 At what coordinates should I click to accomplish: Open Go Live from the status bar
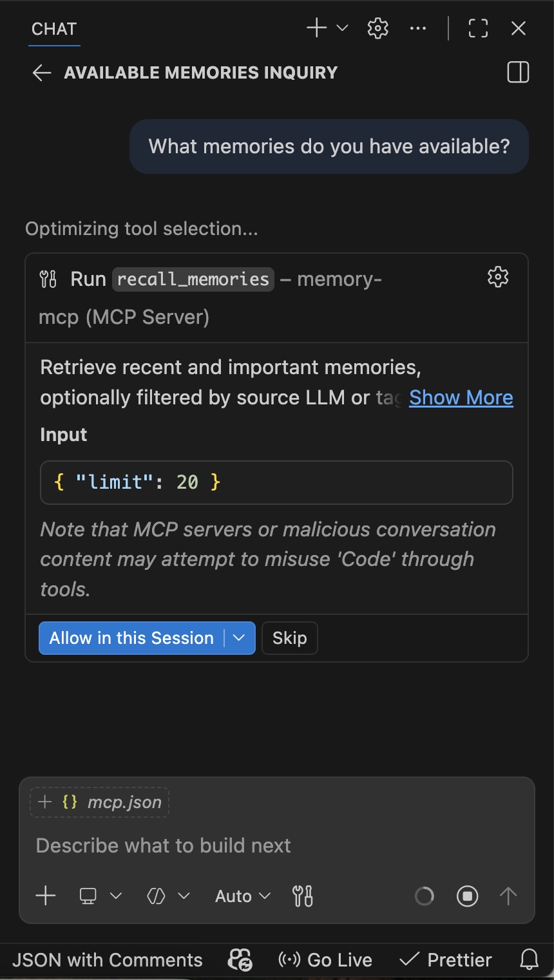point(325,959)
